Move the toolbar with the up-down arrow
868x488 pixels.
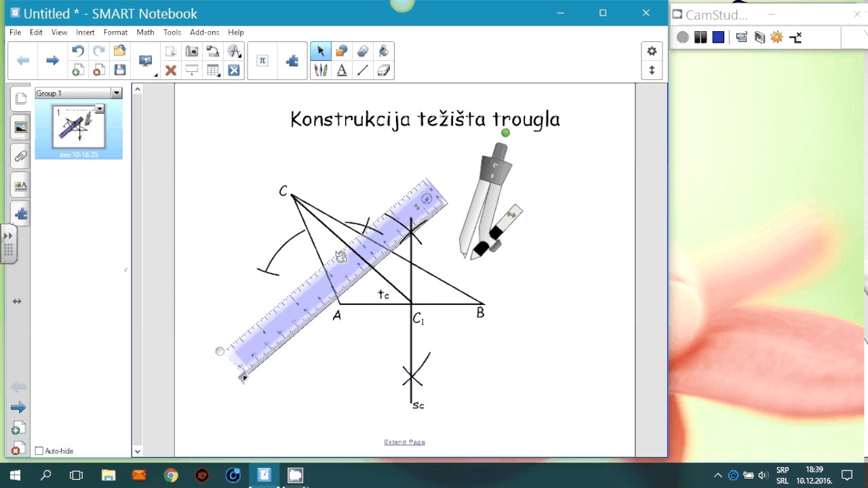click(652, 70)
